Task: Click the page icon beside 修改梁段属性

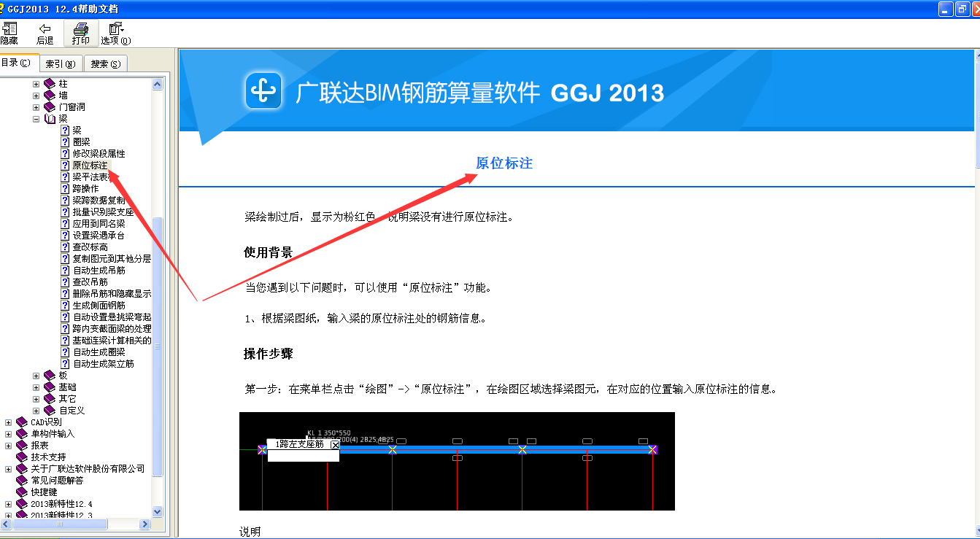Action: [66, 154]
